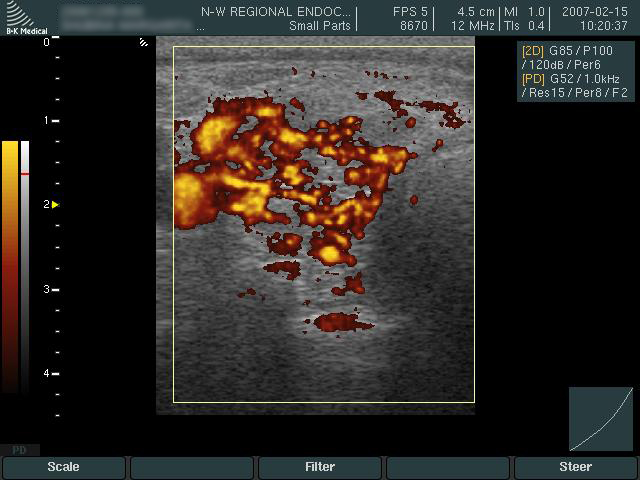Click the Steer soft key button

click(576, 467)
